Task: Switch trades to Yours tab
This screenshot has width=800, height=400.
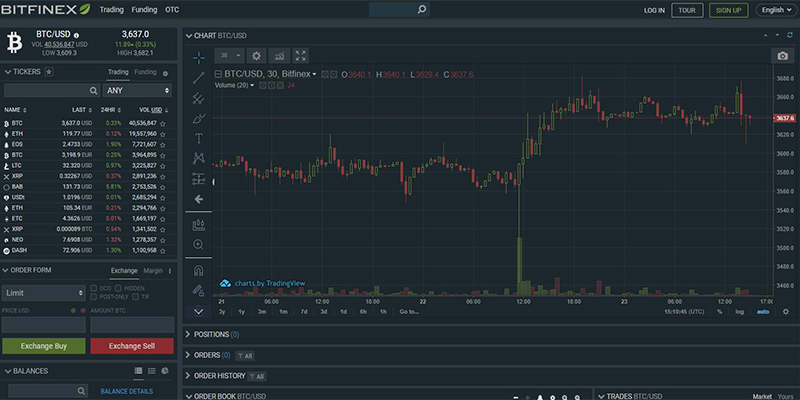Action: (787, 396)
